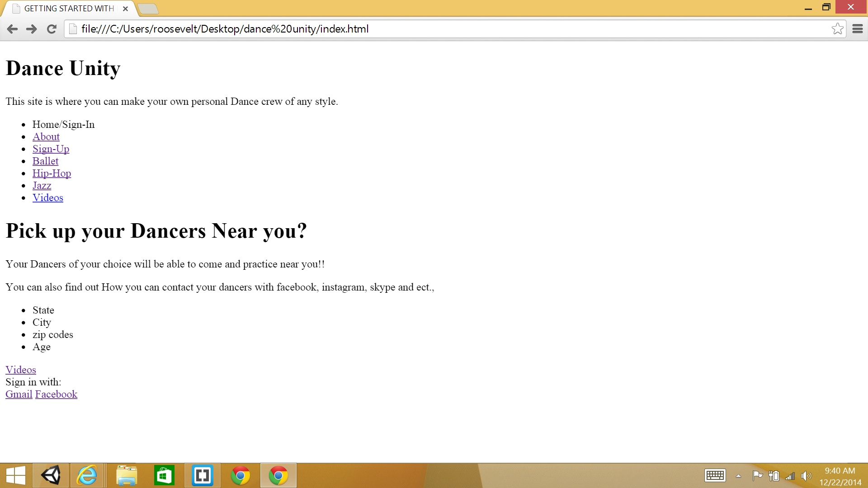Click the browser forward arrow
Image resolution: width=868 pixels, height=488 pixels.
(32, 29)
